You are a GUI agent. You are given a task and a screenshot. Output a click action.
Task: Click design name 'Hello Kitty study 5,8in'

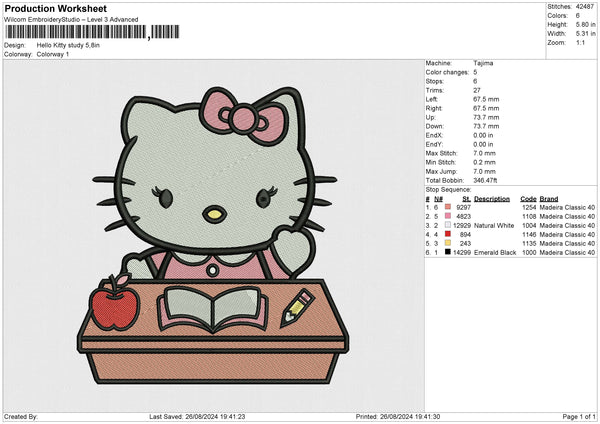coord(68,45)
